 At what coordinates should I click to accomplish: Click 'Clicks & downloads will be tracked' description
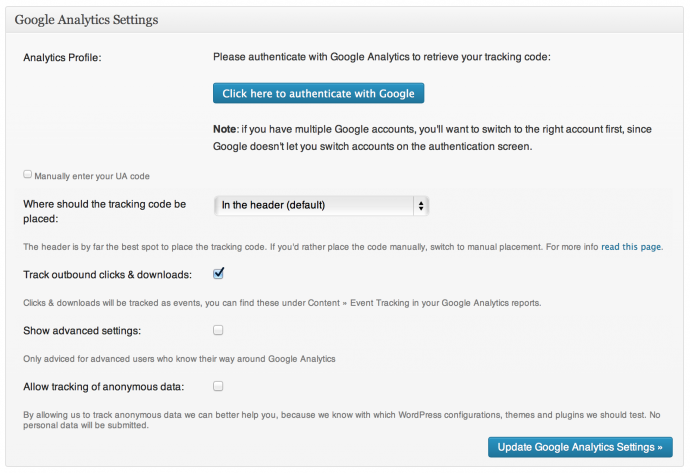click(x=282, y=303)
